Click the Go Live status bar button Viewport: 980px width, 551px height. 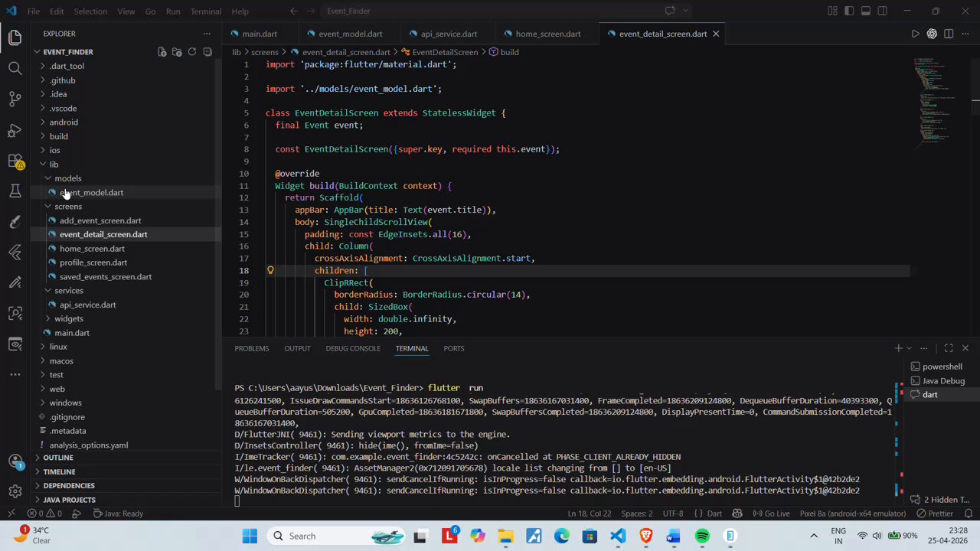click(772, 514)
